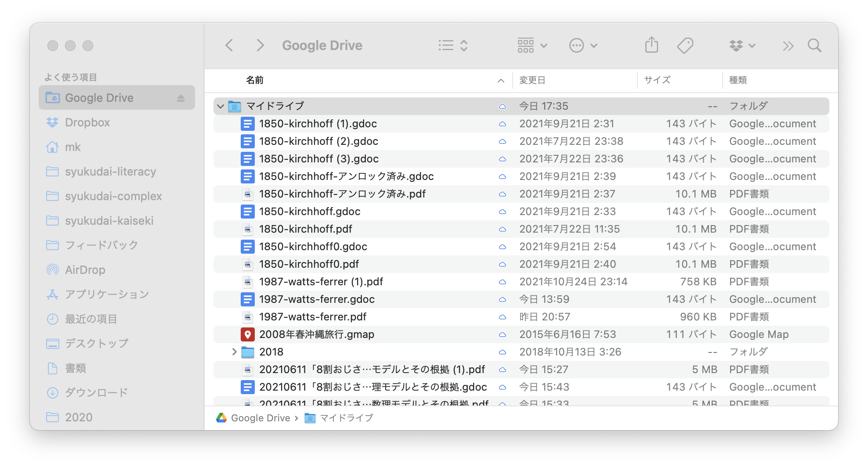The width and height of the screenshot is (868, 467).
Task: Click マイドライブ in the path bar
Action: point(339,418)
